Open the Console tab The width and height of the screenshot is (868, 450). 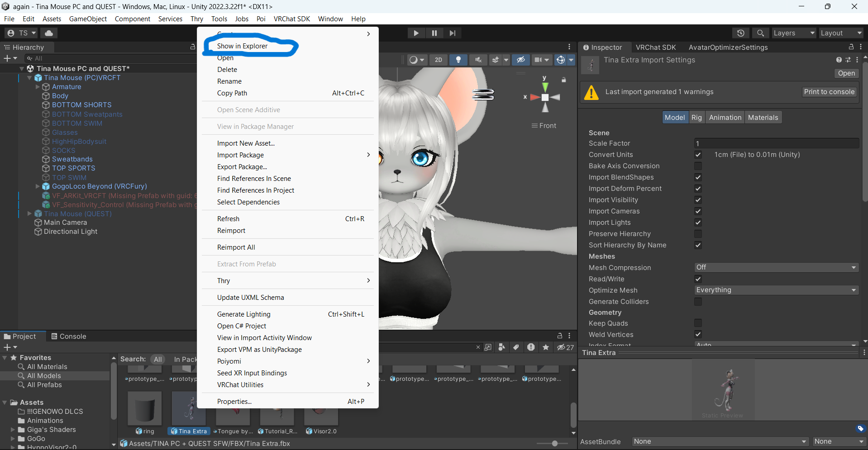click(68, 336)
